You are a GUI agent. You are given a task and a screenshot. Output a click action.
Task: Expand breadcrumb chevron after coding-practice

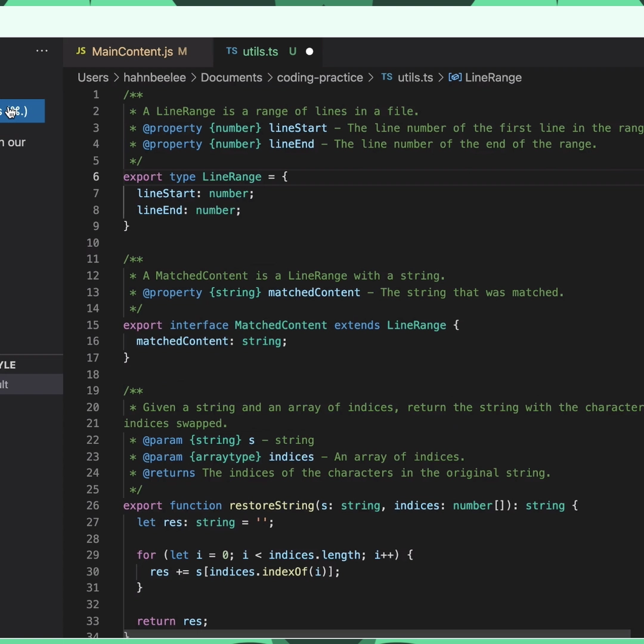pos(371,78)
